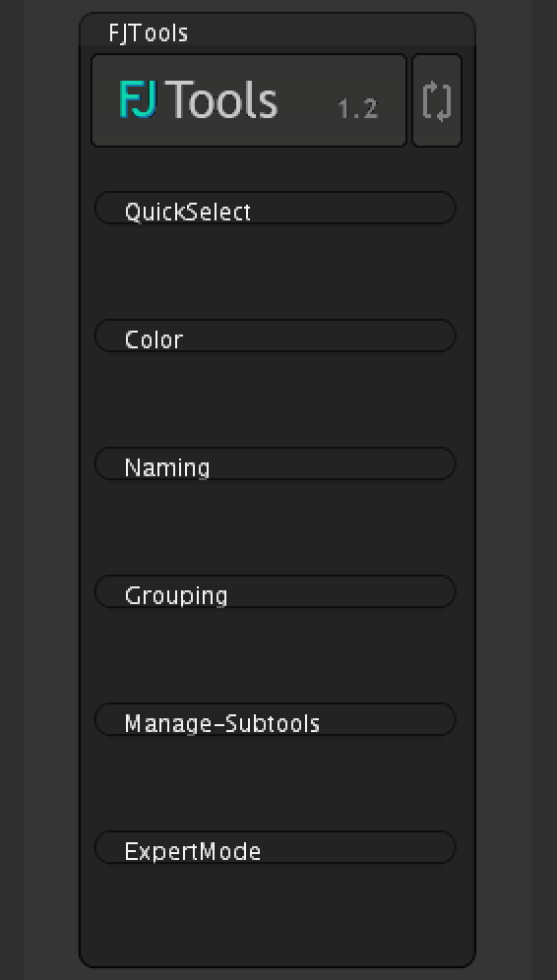The width and height of the screenshot is (557, 980).
Task: Select the QuickSelect header bar
Action: [x=276, y=208]
